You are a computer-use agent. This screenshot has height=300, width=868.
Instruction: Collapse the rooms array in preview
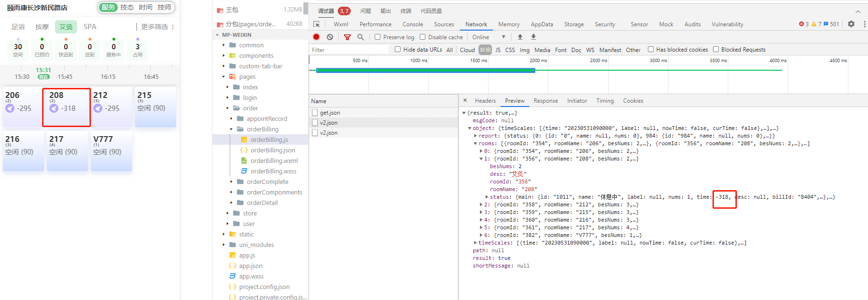475,143
